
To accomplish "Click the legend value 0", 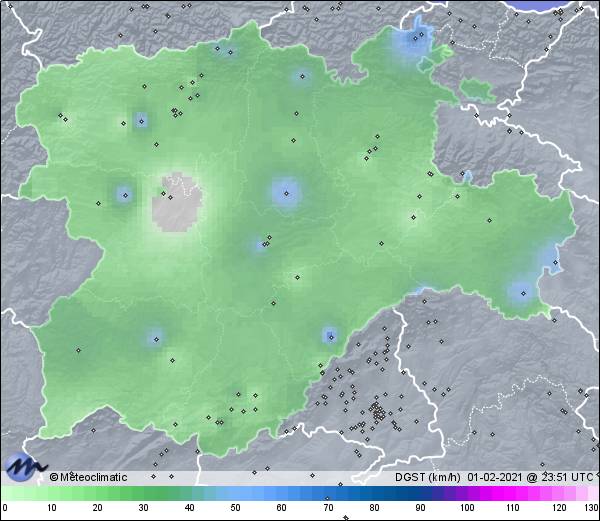I will 5,508.
